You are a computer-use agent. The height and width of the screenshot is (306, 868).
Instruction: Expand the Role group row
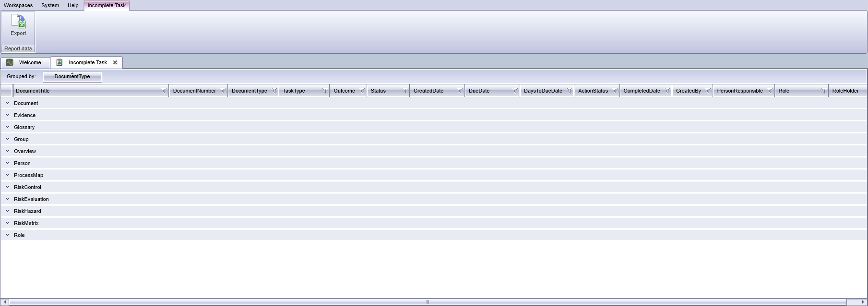pyautogui.click(x=7, y=235)
